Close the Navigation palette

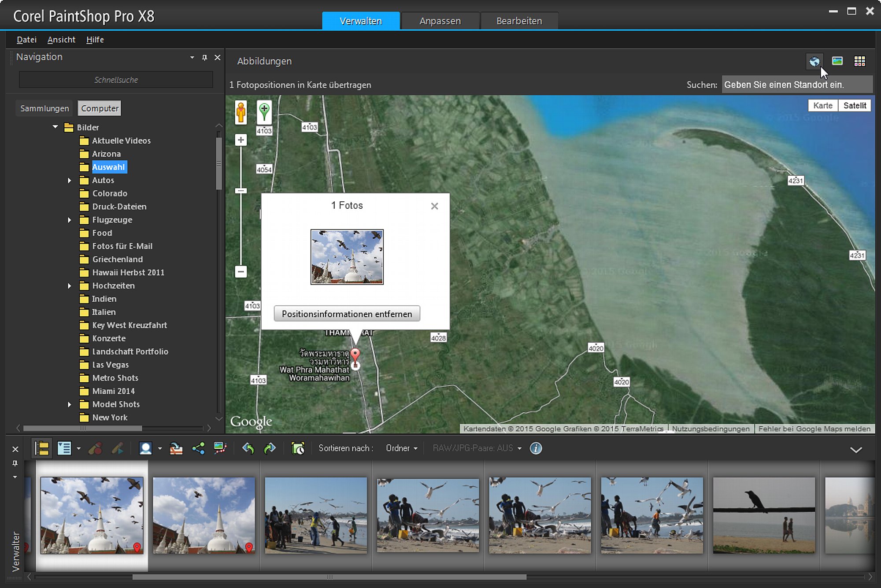tap(217, 57)
